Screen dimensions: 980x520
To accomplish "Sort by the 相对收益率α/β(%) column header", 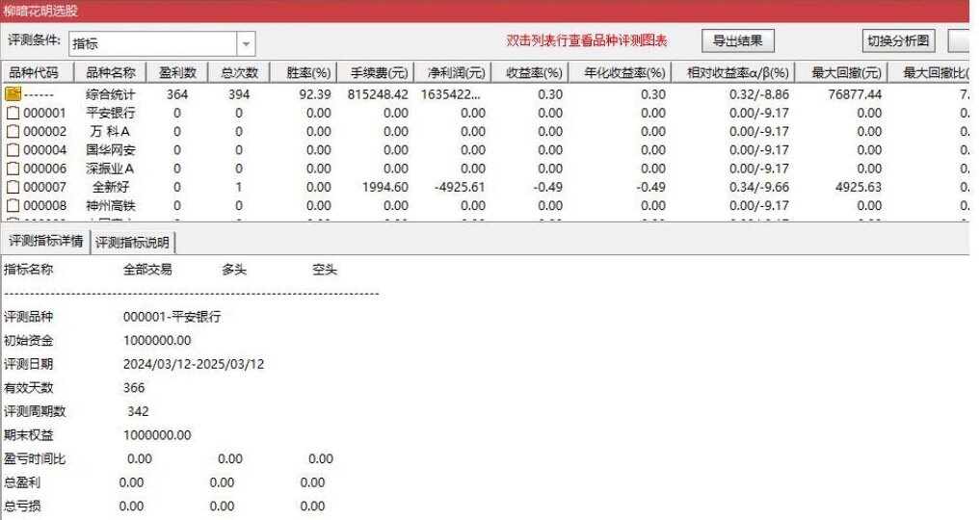I will click(733, 72).
